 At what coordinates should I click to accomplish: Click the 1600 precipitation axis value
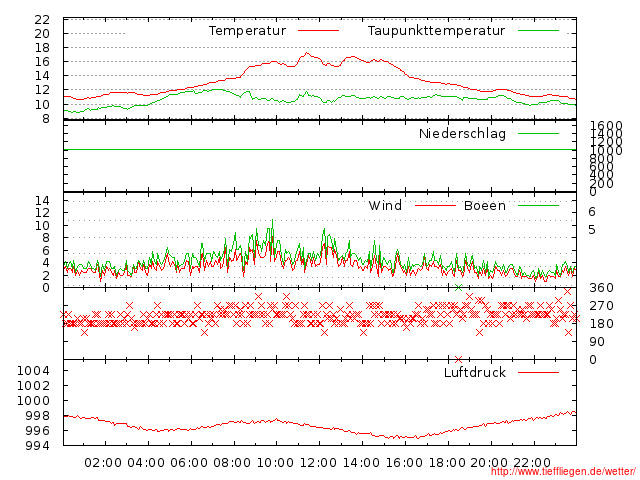pyautogui.click(x=606, y=125)
